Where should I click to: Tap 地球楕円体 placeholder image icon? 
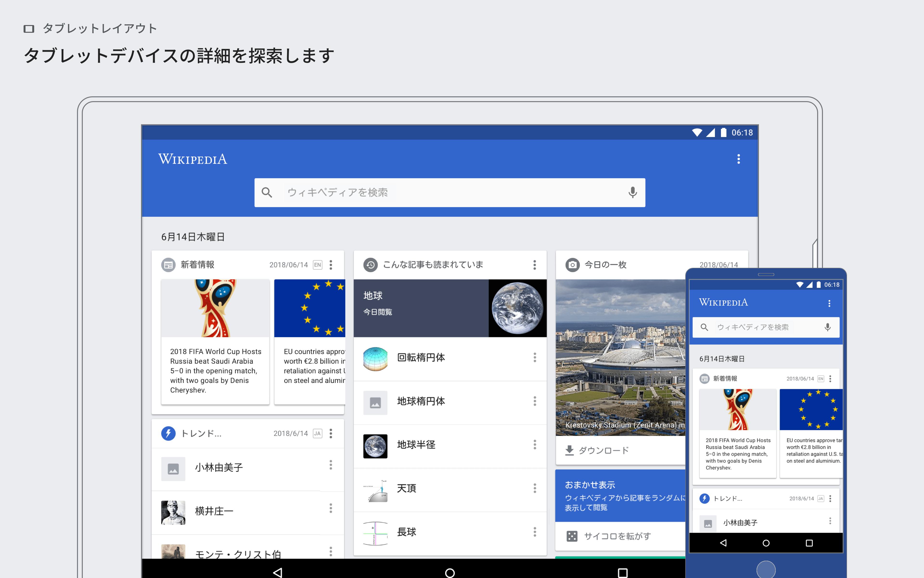(375, 402)
